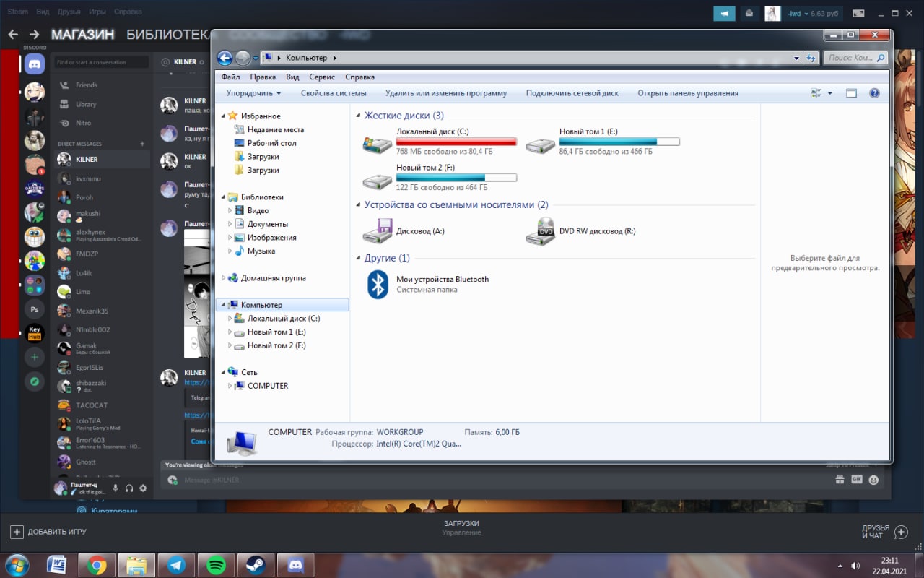Open Discord user settings gear icon
Viewport: 924px width, 578px height.
coord(143,488)
